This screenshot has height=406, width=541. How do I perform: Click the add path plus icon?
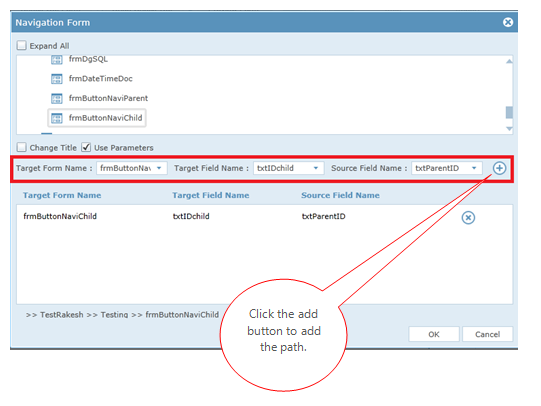499,168
